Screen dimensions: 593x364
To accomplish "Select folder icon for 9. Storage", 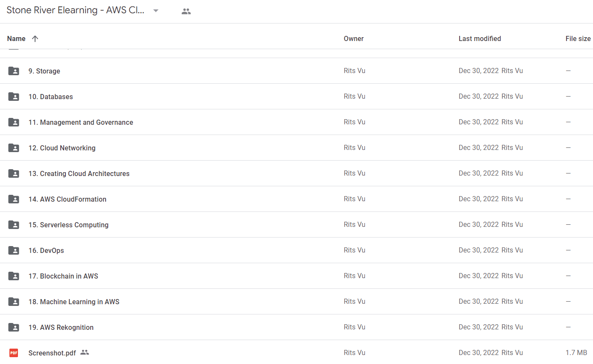I will click(x=14, y=71).
